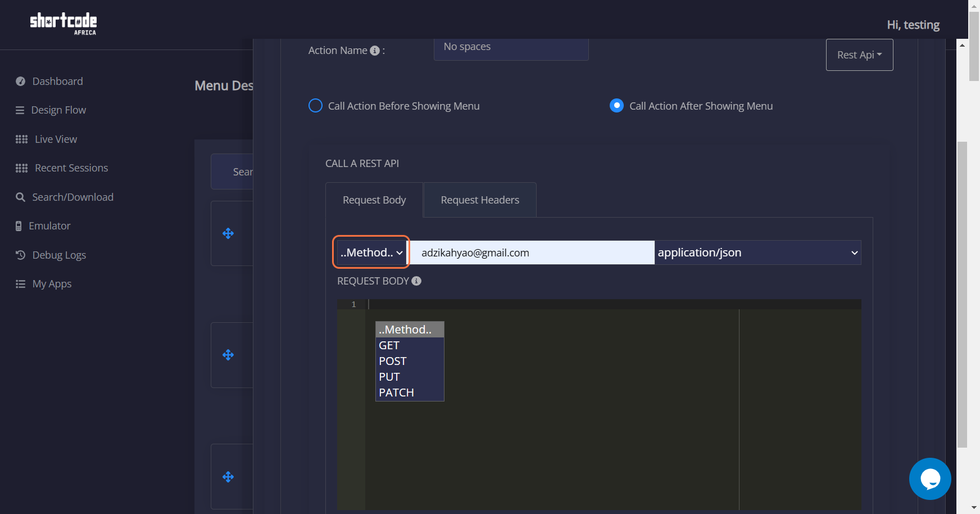
Task: Click the modal scrollbar up arrow
Action: pyautogui.click(x=962, y=45)
